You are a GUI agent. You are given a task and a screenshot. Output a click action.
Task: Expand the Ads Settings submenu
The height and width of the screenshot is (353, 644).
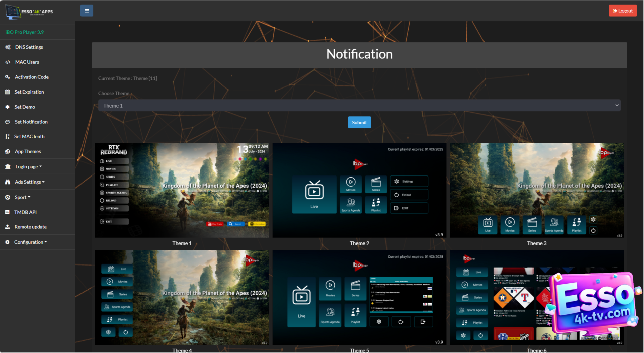pos(29,182)
